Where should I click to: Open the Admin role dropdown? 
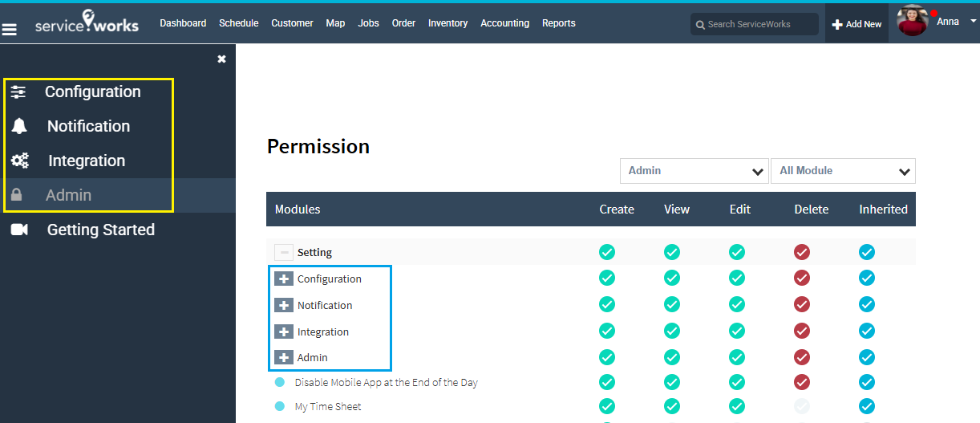695,171
